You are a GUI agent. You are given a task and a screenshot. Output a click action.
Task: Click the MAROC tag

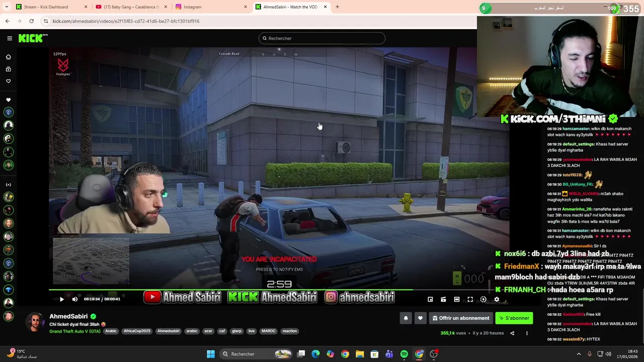269,331
